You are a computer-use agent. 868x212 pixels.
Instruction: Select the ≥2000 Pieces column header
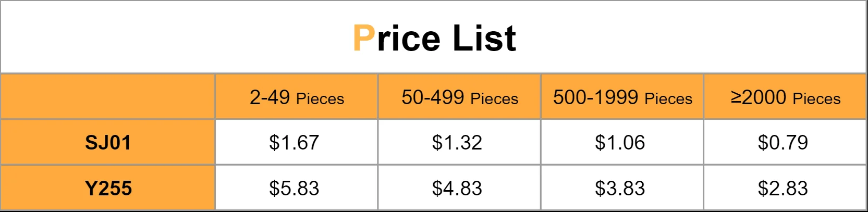click(785, 97)
